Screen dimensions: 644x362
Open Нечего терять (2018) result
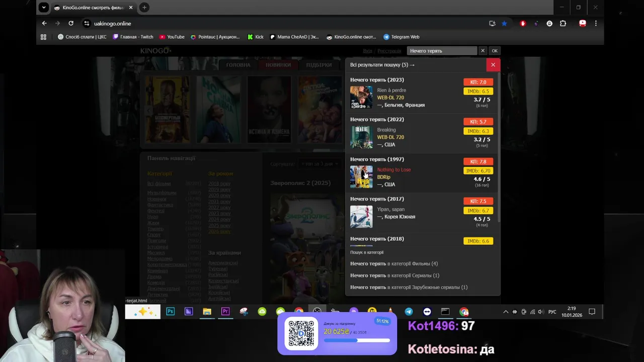(x=377, y=239)
